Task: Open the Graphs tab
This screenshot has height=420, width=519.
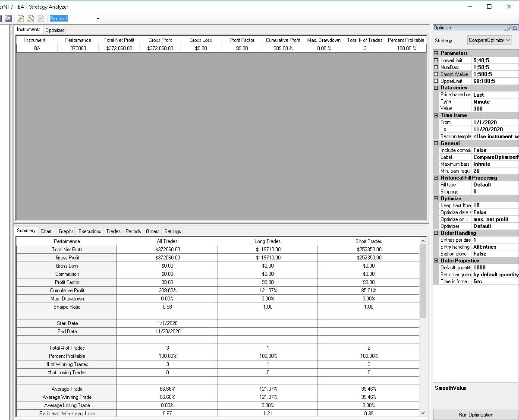Action: point(66,231)
